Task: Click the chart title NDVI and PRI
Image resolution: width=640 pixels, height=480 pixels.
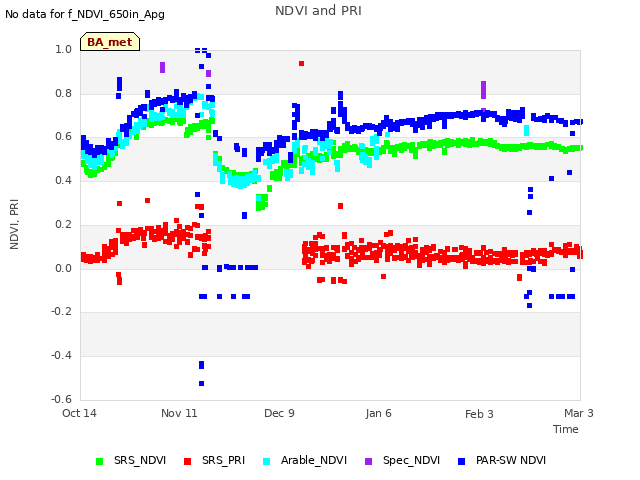Action: click(x=318, y=11)
